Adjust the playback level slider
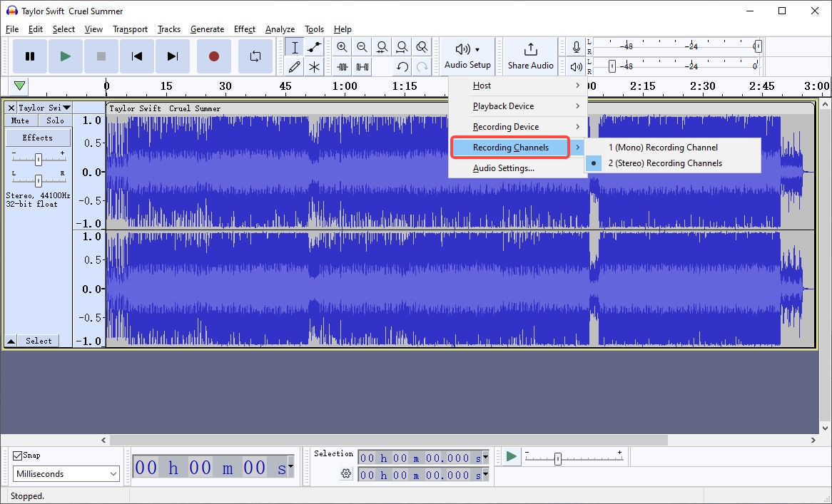832x504 pixels. (x=612, y=66)
